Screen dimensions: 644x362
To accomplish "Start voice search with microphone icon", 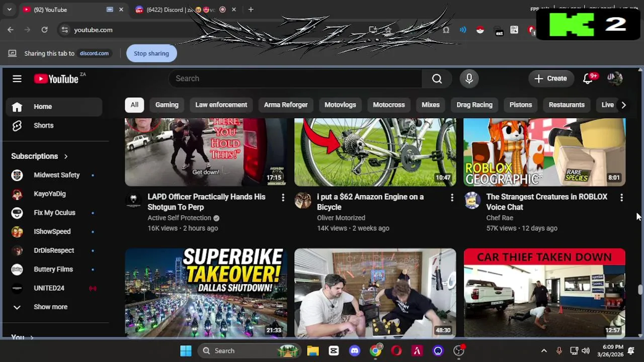I will coord(469,78).
